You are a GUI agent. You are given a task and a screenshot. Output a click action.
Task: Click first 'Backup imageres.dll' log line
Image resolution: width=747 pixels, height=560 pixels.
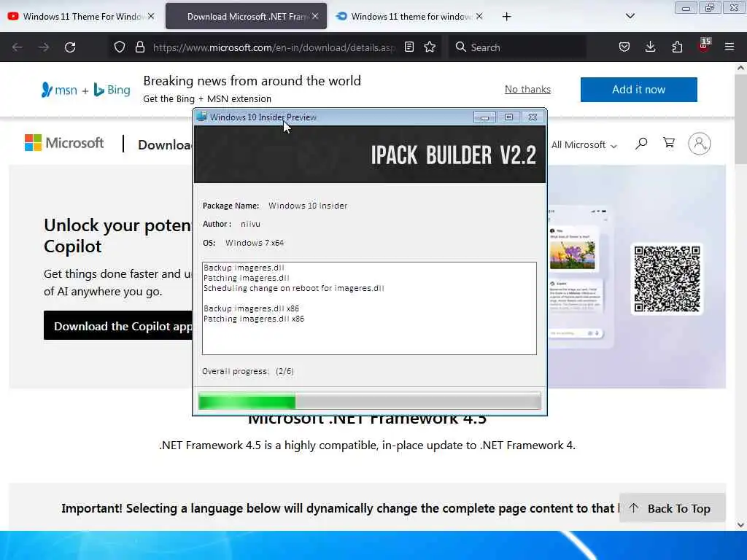244,268
